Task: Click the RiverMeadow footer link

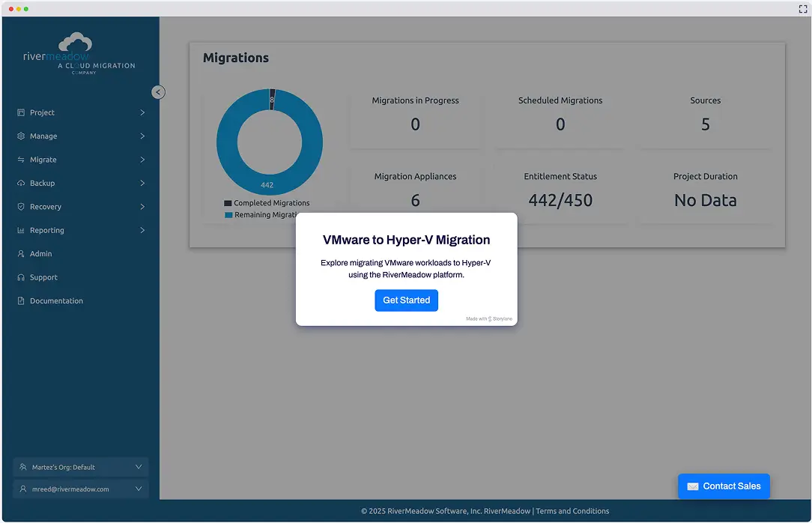Action: pyautogui.click(x=507, y=511)
